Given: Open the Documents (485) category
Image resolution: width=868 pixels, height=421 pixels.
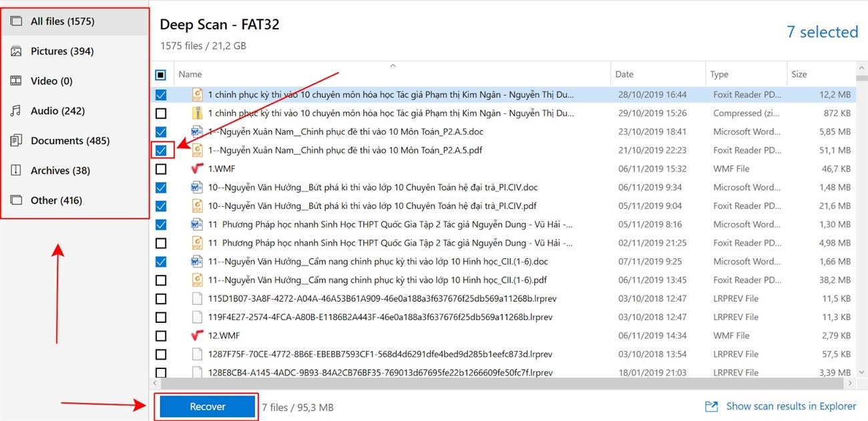Looking at the screenshot, I should [x=75, y=141].
